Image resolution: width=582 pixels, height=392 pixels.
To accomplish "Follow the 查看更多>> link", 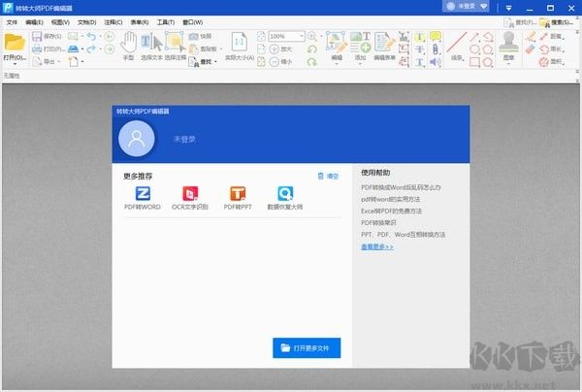I will tap(377, 246).
